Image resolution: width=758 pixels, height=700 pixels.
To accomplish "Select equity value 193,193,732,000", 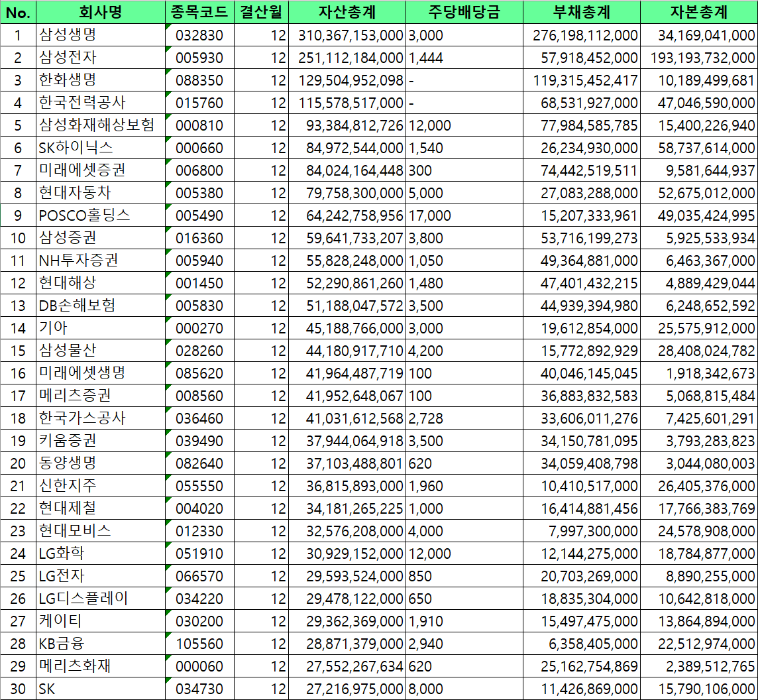I will [x=699, y=58].
